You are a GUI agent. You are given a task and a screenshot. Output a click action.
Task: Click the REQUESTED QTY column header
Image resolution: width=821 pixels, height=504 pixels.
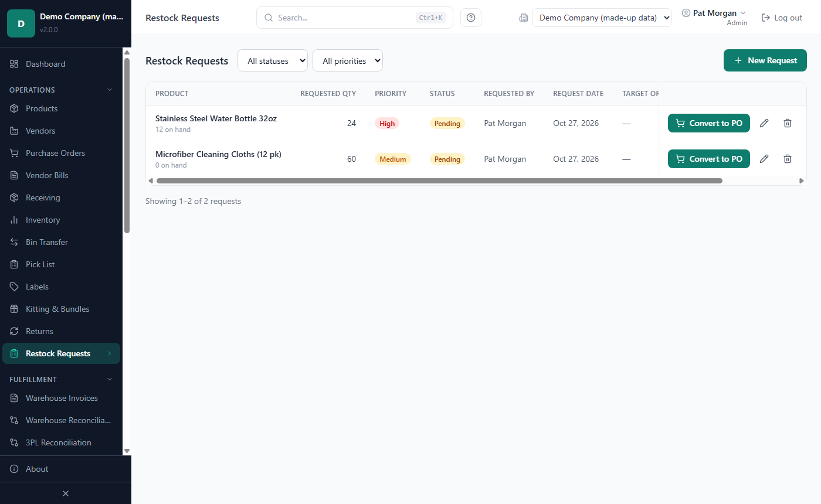(x=328, y=94)
